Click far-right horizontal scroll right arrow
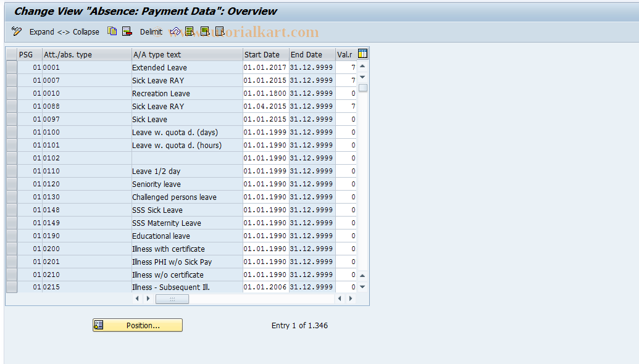 coord(351,299)
